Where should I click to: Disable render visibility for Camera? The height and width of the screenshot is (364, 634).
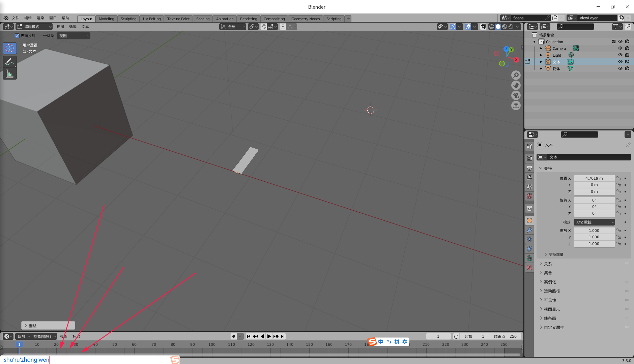[x=627, y=48]
